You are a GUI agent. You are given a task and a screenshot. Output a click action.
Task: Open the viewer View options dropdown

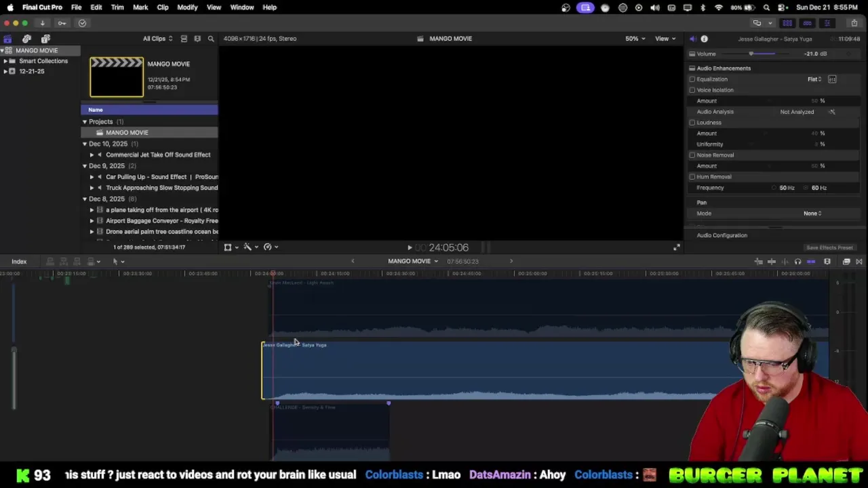[x=665, y=39]
